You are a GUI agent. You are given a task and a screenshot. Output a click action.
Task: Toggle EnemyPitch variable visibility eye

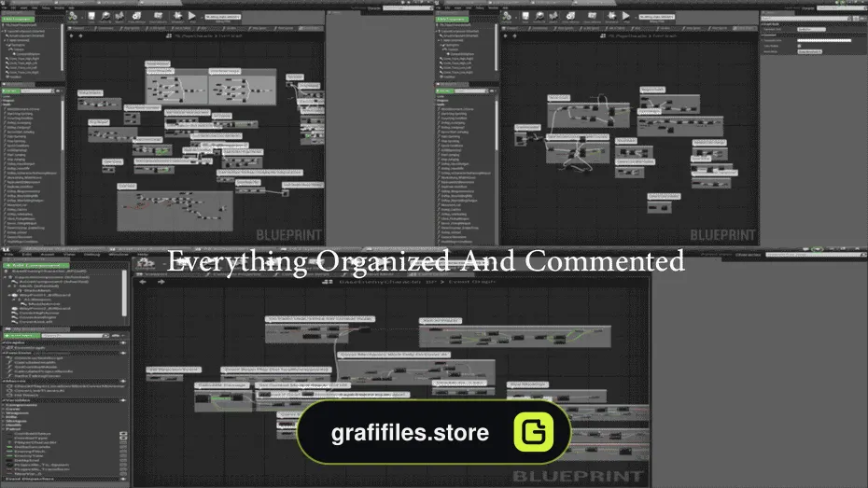pyautogui.click(x=123, y=452)
